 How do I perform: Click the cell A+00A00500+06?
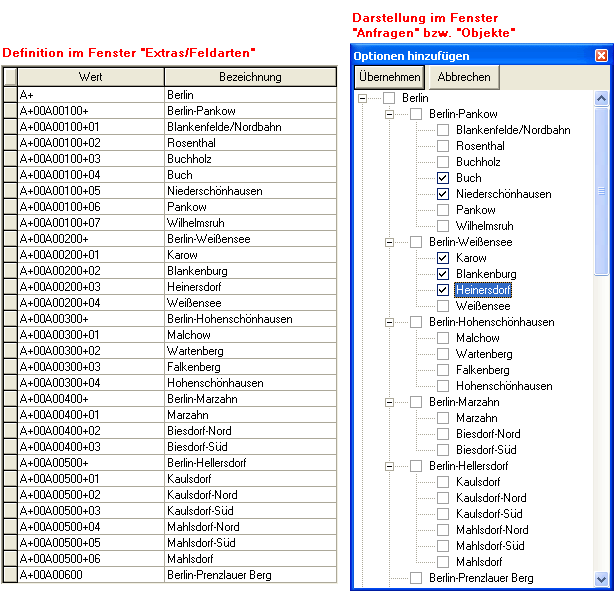point(91,559)
